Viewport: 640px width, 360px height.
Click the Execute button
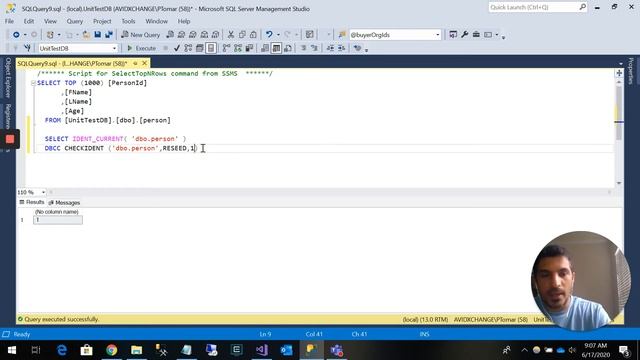[x=142, y=48]
